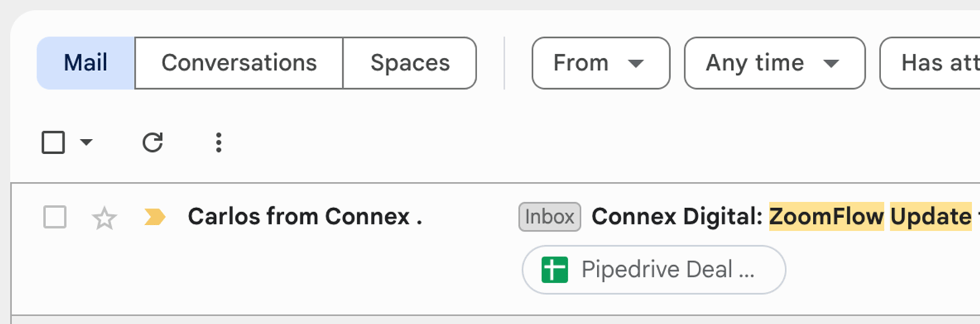Open the Pipedrive Deal attachment chip
The image size is (980, 324).
tap(654, 270)
